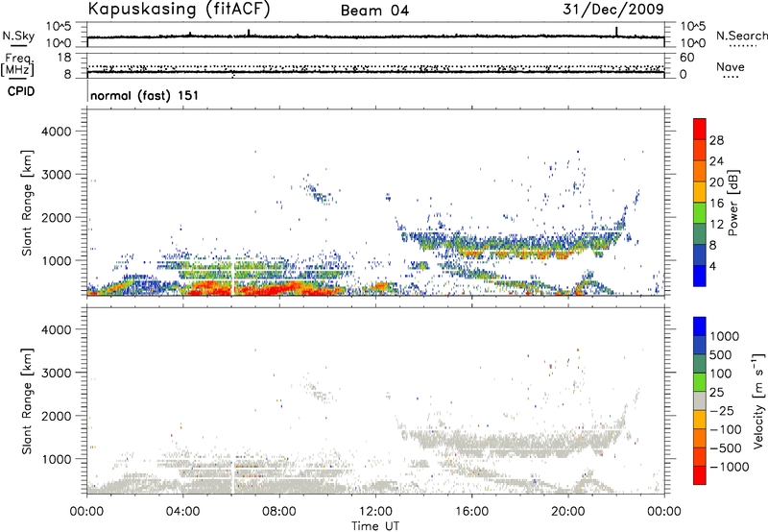Click the '08:00' time tick label
The width and height of the screenshot is (768, 532).
tap(278, 512)
